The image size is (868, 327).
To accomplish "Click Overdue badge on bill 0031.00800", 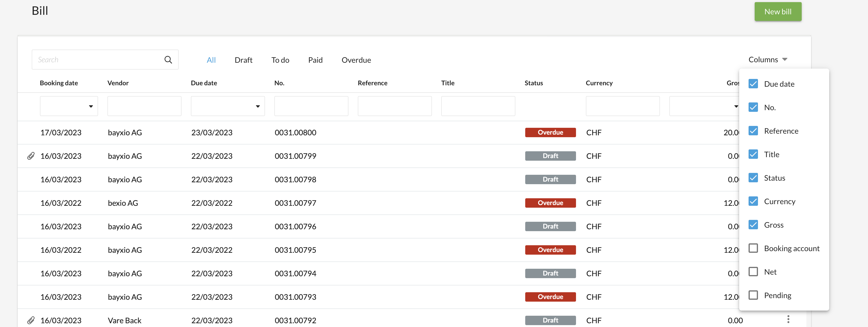I will [x=550, y=132].
